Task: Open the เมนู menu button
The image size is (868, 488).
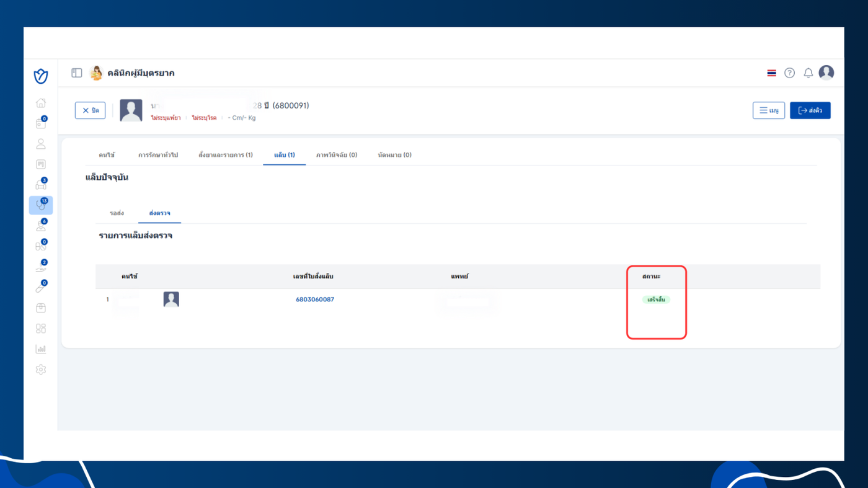Action: (769, 110)
